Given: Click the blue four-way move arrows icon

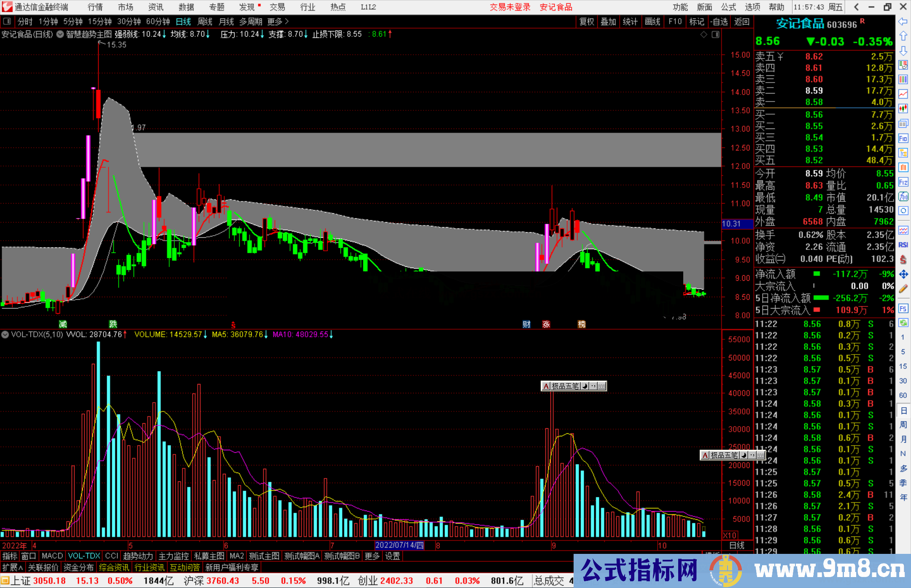Looking at the screenshot, I should (903, 274).
